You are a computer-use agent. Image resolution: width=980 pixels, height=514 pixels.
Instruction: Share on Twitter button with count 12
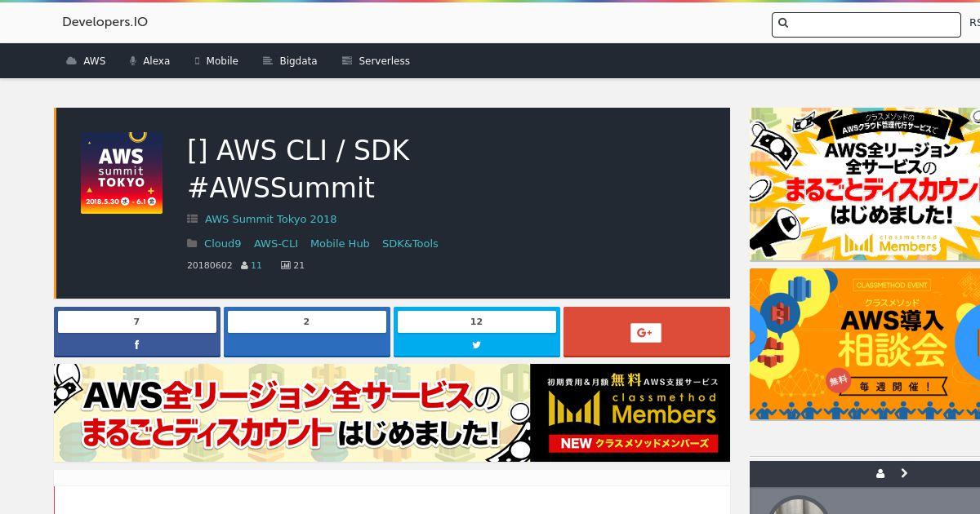pyautogui.click(x=477, y=332)
